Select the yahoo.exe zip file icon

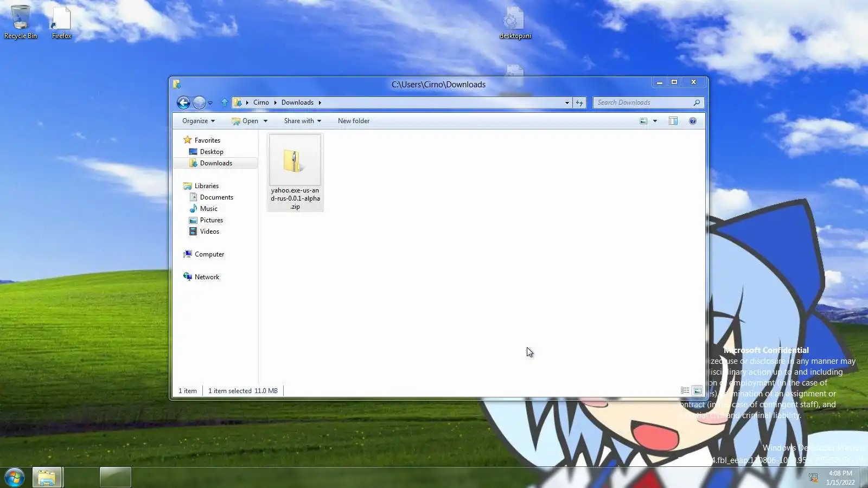point(294,160)
